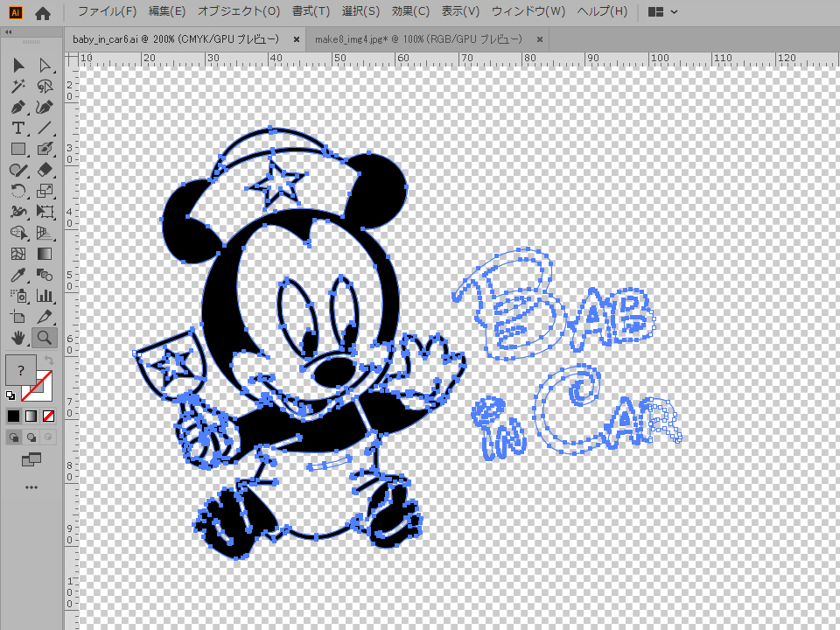Enable Draw Behind mode
This screenshot has height=630, width=840.
coord(31,437)
